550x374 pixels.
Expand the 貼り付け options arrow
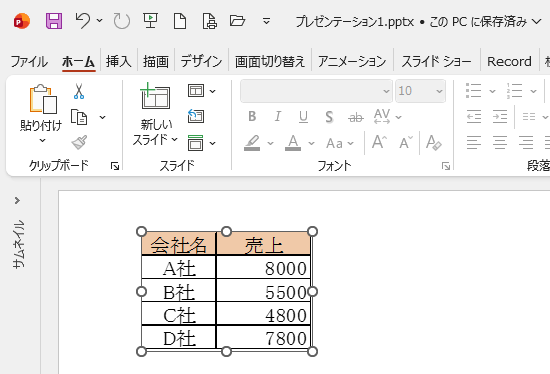pos(42,140)
